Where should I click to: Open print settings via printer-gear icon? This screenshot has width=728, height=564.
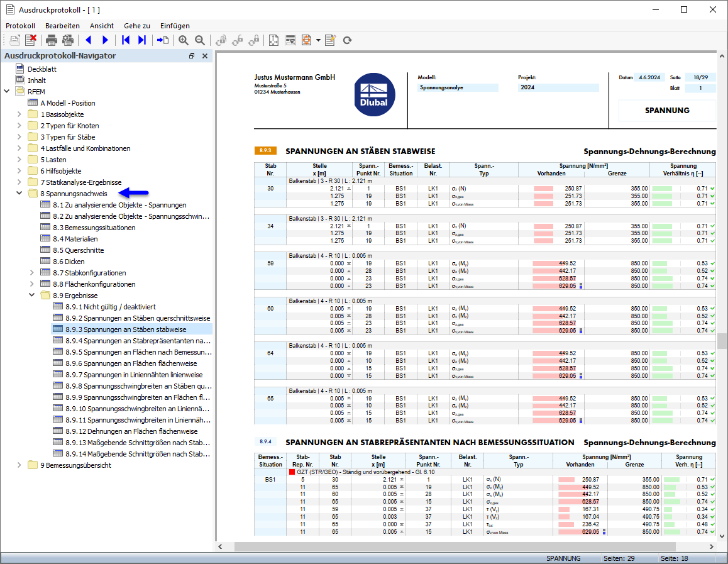pyautogui.click(x=68, y=40)
